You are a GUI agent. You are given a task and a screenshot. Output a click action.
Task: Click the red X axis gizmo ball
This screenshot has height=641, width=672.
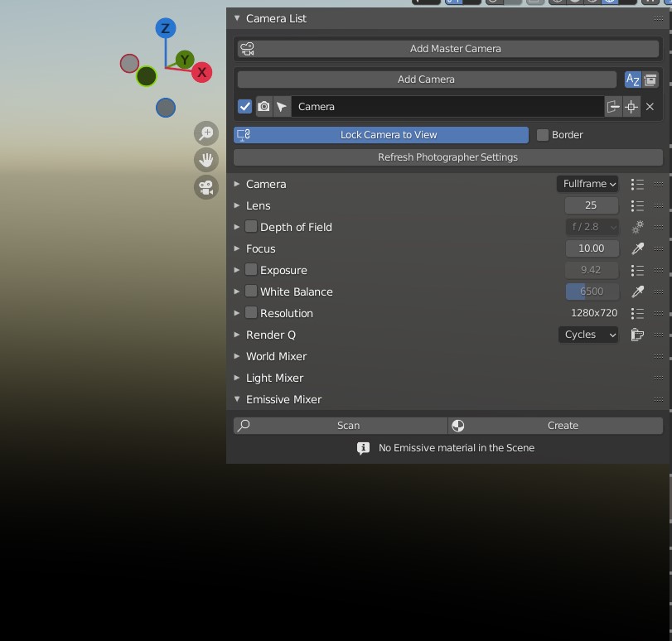[202, 72]
